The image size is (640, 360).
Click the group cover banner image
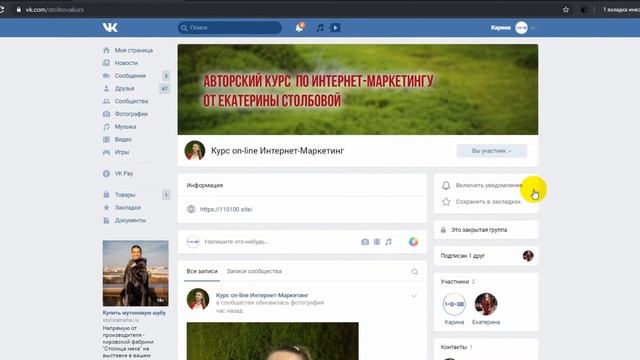(x=358, y=89)
